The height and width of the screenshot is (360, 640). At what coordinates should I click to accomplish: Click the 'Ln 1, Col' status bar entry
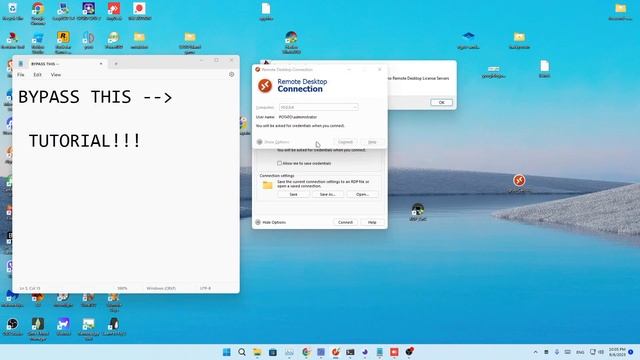click(30, 288)
